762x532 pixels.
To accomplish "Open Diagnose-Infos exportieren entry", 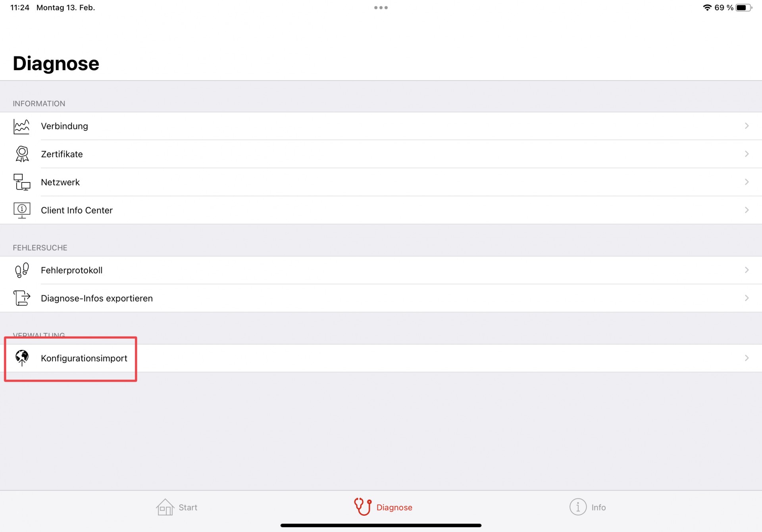I will click(x=381, y=298).
